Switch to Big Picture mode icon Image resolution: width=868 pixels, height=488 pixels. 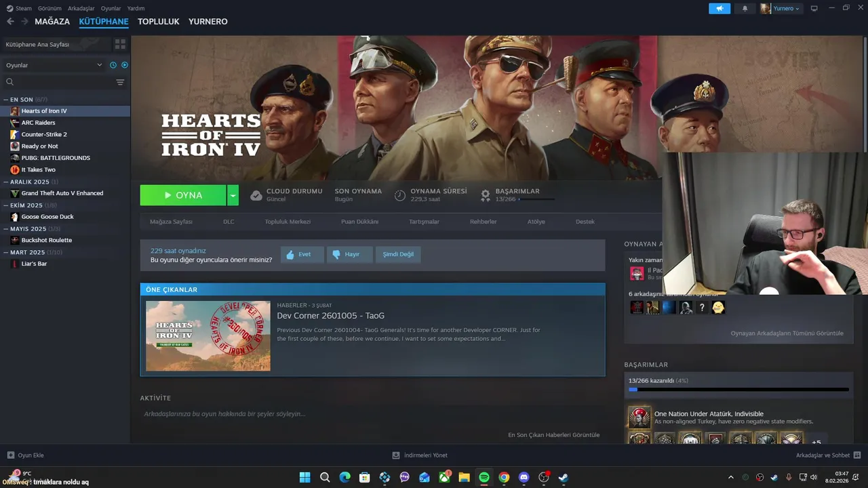pyautogui.click(x=814, y=8)
